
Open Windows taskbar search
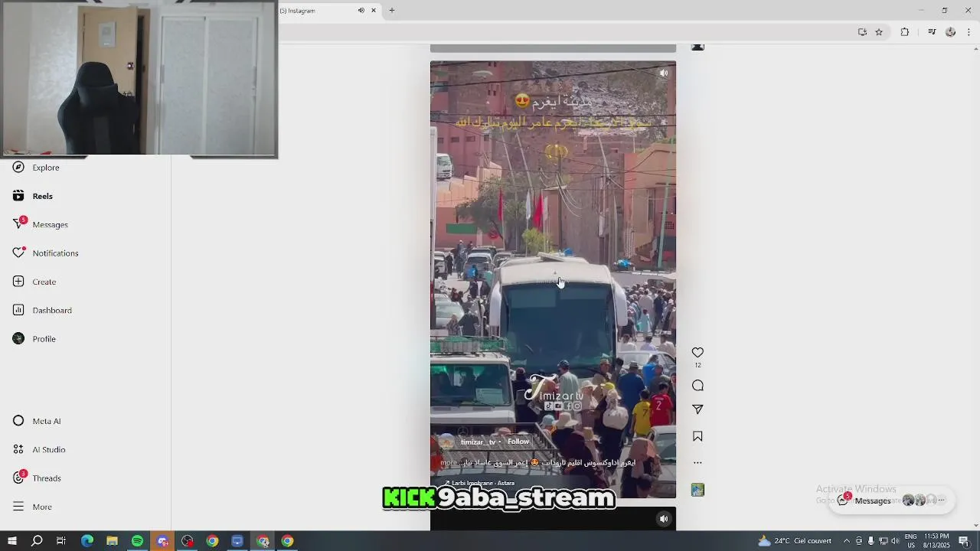click(x=37, y=541)
